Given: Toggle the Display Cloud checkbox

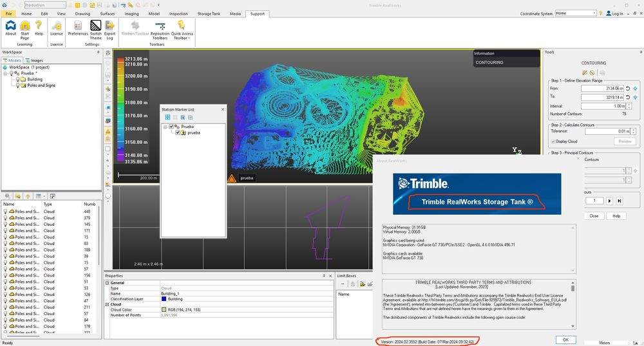Looking at the screenshot, I should click(x=553, y=141).
